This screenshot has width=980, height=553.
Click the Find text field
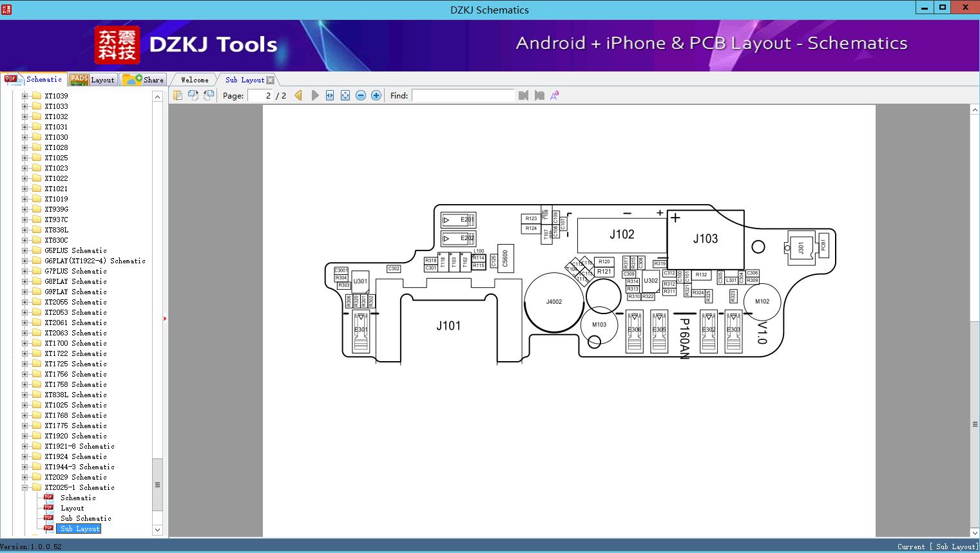(x=463, y=95)
